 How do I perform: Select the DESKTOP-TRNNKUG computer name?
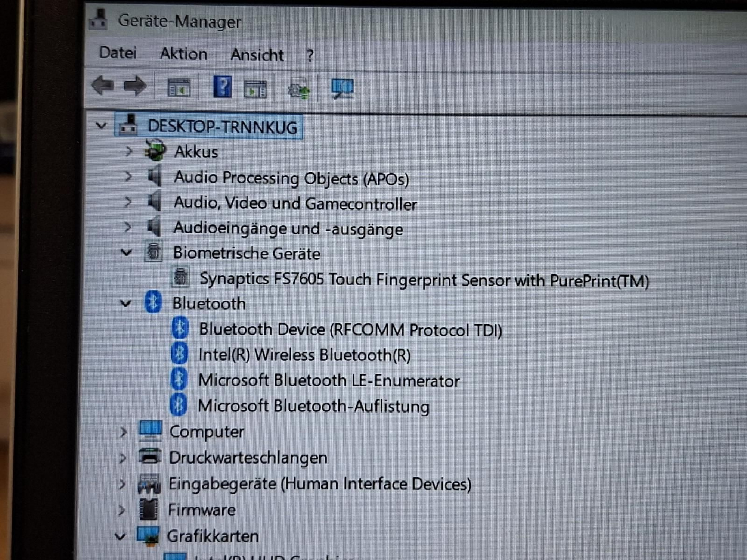tap(223, 127)
